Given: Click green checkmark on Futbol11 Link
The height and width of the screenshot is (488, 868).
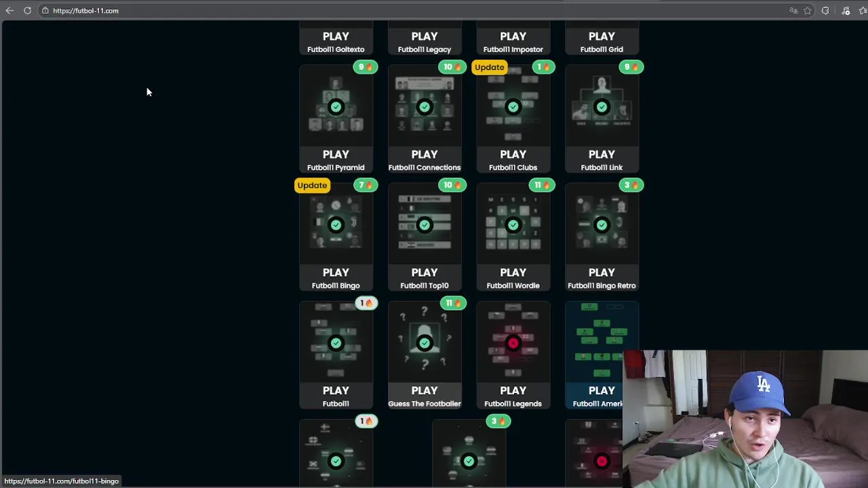Looking at the screenshot, I should (601, 107).
